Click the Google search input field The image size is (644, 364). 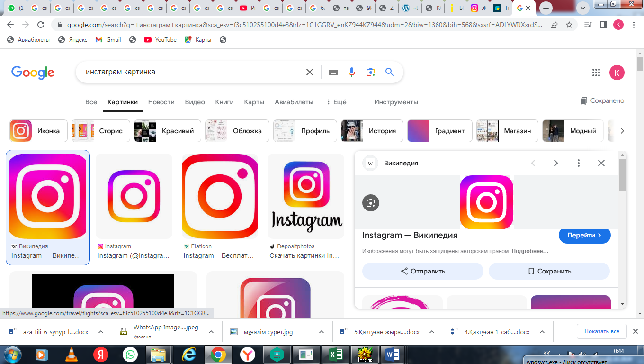click(192, 72)
